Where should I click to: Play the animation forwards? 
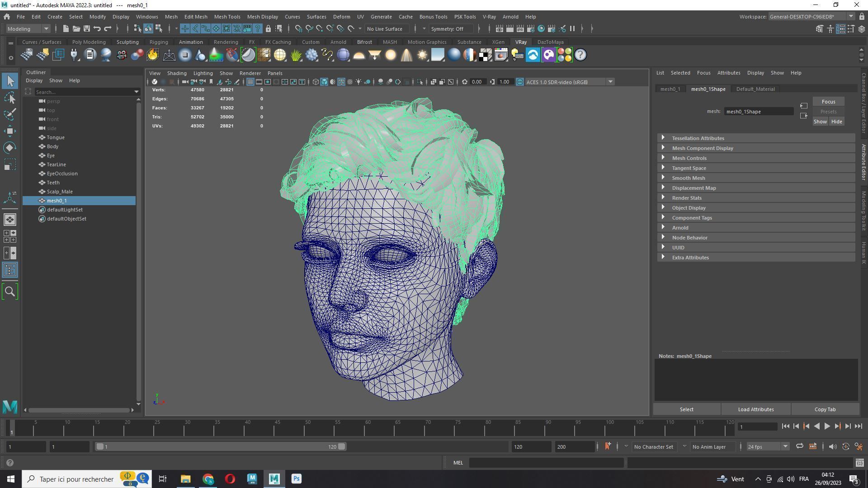coord(827,426)
